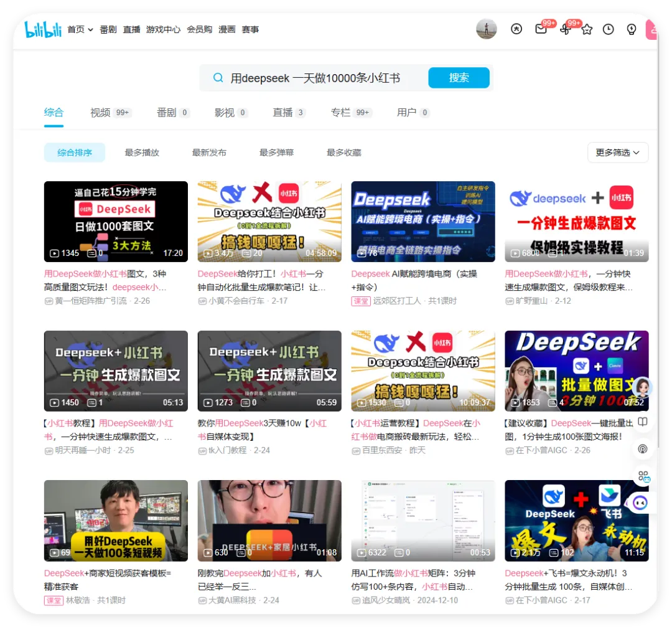Switch to the 专栏 99+ tab
The width and height of the screenshot is (672, 627).
coord(350,112)
